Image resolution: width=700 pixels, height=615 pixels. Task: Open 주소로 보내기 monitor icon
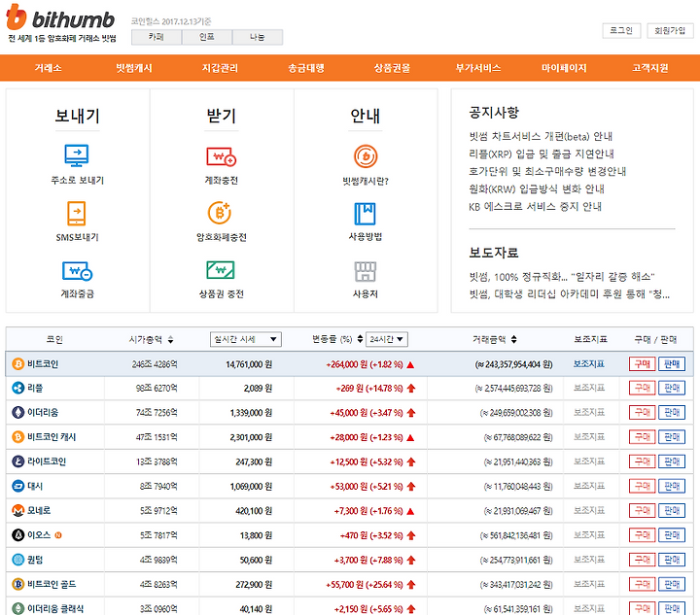point(77,155)
